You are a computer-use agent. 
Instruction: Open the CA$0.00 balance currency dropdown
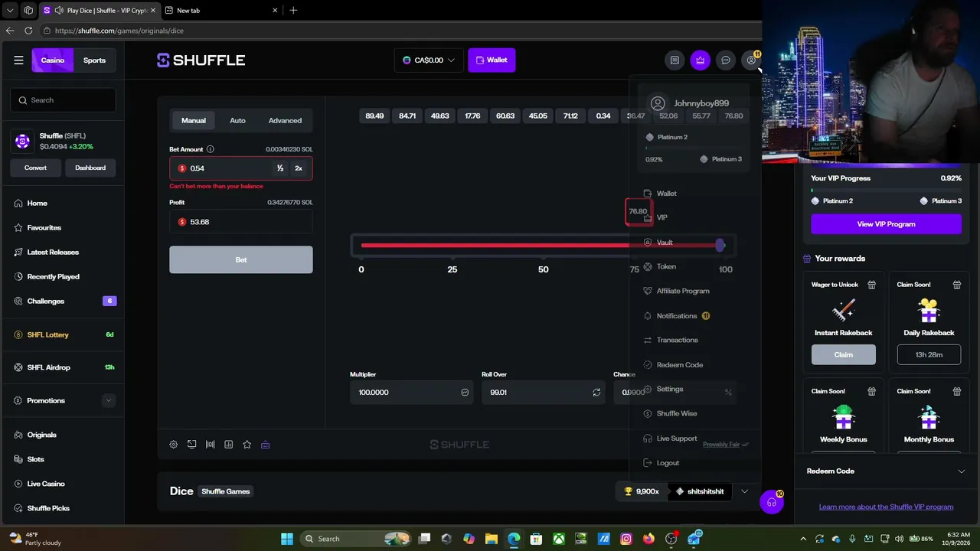coord(429,60)
